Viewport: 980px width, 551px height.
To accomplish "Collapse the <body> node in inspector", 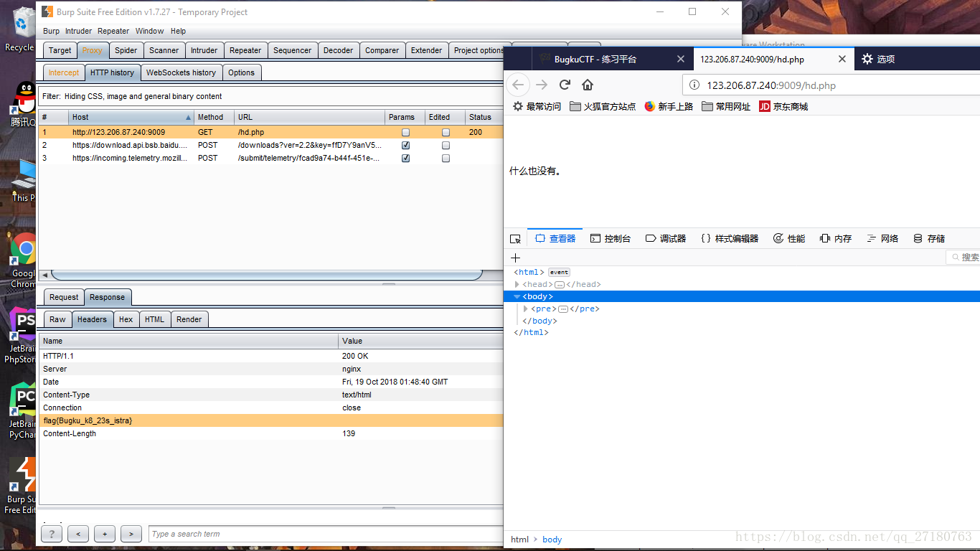I will 517,297.
